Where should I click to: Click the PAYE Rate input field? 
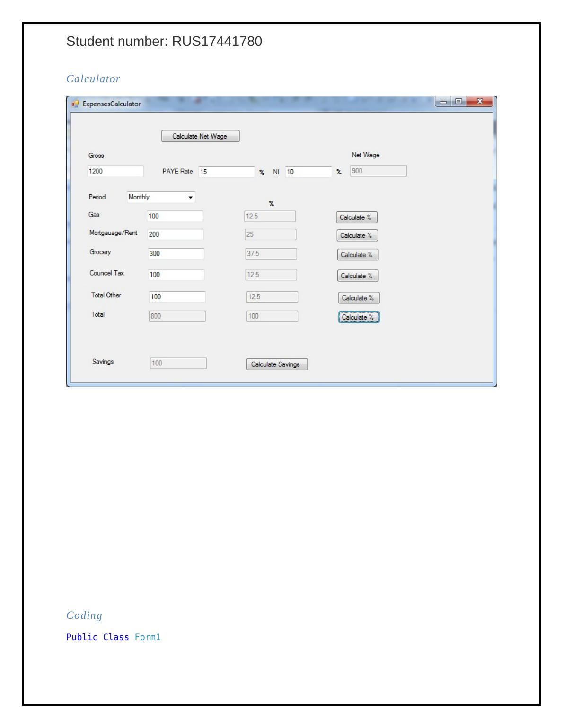[x=226, y=172]
